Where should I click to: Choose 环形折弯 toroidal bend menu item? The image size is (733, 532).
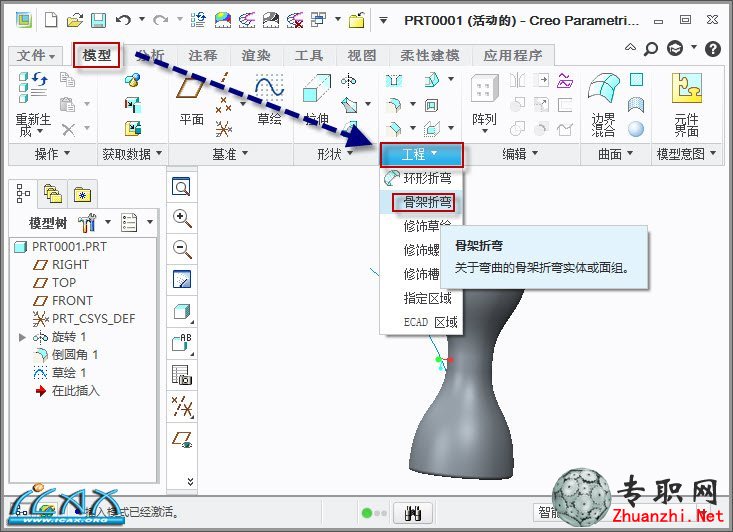421,178
